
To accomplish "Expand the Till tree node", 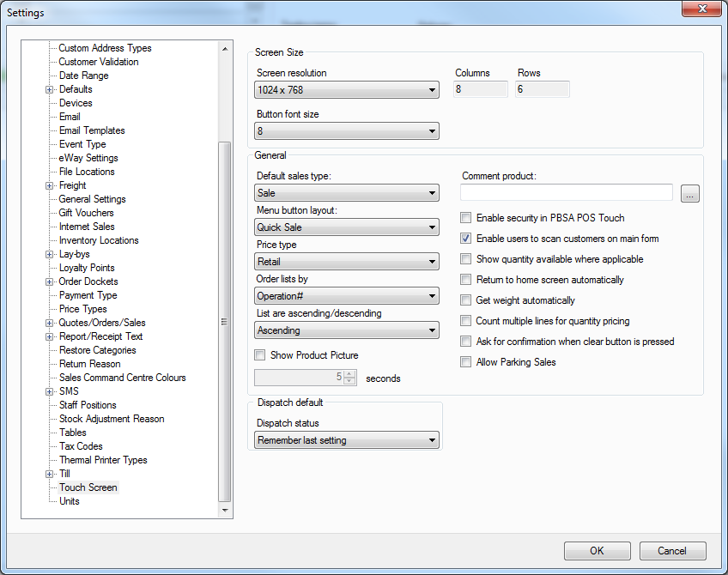I will tap(50, 474).
